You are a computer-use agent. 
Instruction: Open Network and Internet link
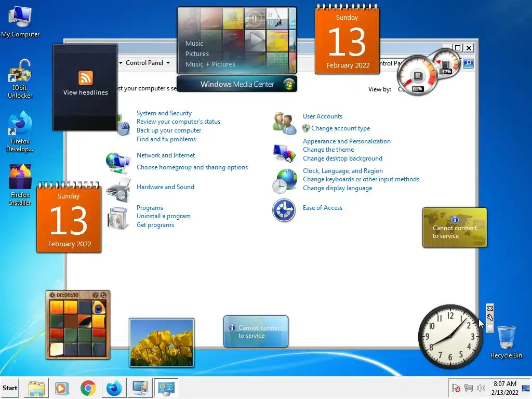pyautogui.click(x=166, y=155)
